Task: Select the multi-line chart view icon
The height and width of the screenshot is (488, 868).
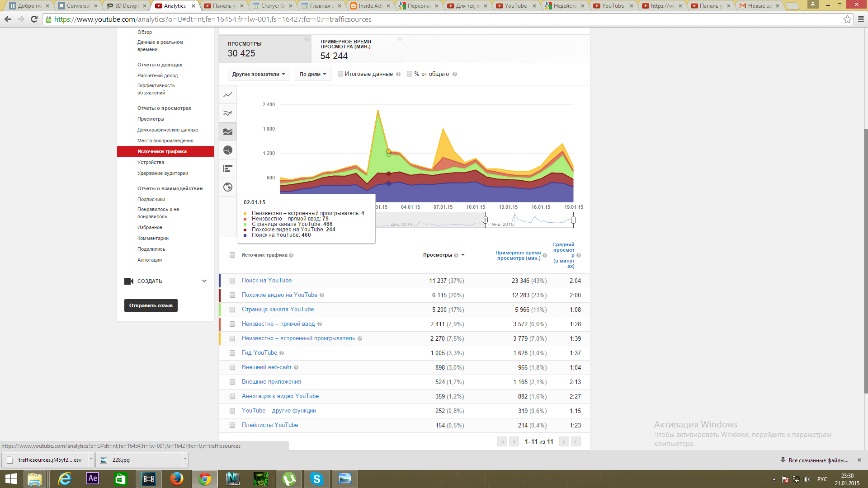Action: click(x=228, y=113)
